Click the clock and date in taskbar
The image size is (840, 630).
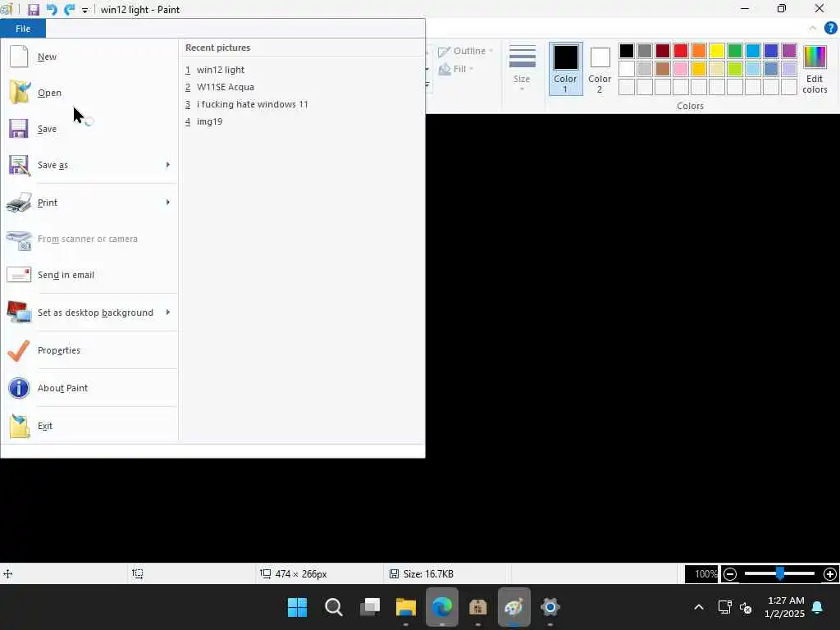(785, 607)
